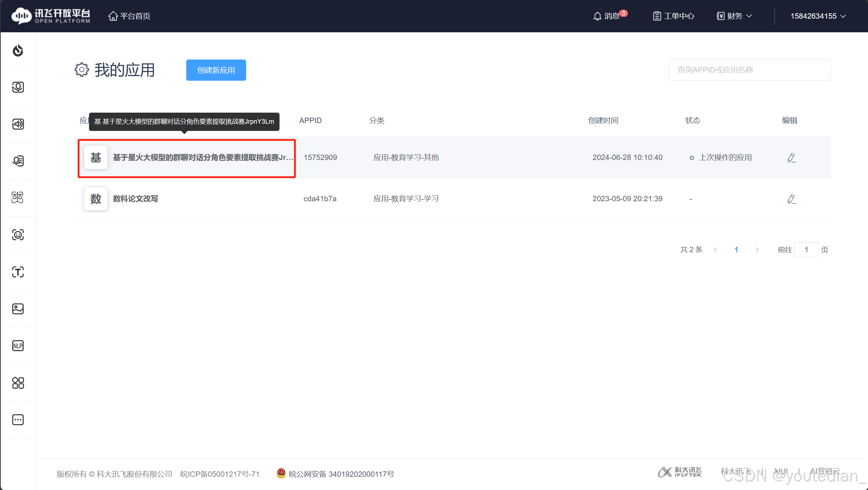Image resolution: width=868 pixels, height=490 pixels.
Task: Select the speech synthesis speaker icon
Action: click(18, 124)
